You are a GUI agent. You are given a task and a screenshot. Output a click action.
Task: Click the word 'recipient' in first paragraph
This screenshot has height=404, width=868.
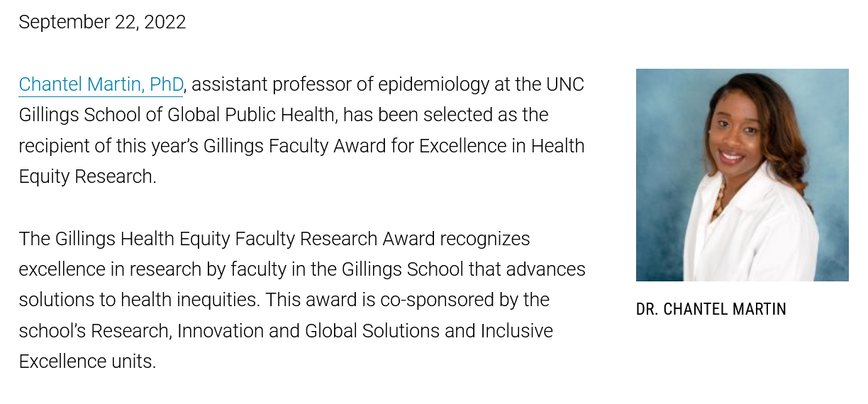(x=52, y=146)
